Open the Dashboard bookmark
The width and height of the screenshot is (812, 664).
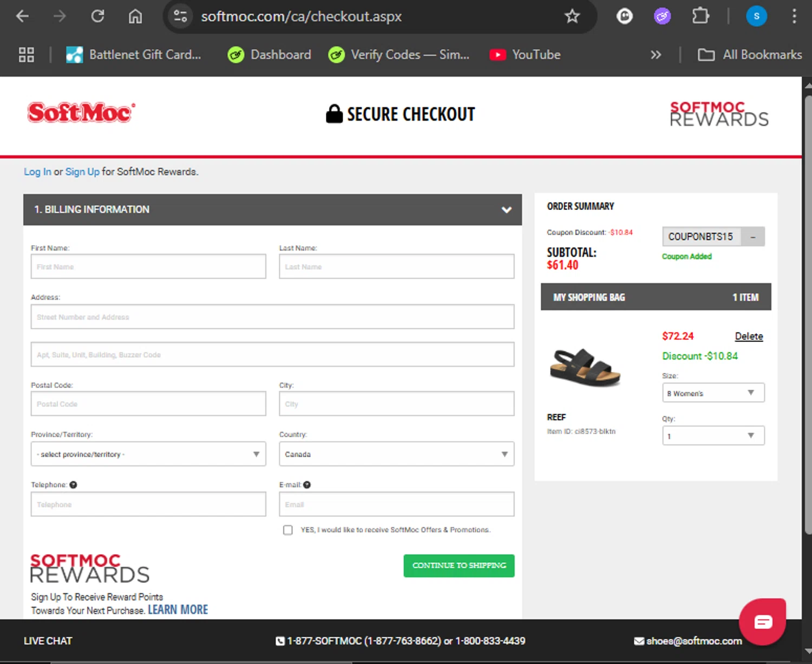(269, 55)
